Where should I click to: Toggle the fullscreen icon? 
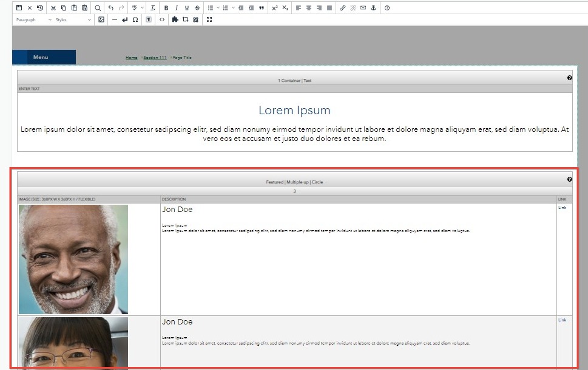point(209,19)
